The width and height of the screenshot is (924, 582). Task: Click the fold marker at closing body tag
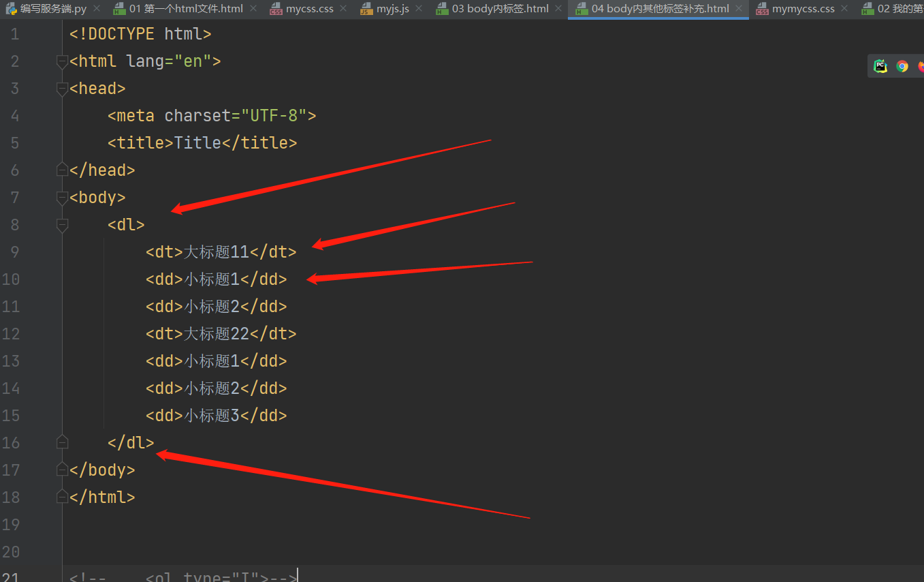click(62, 470)
